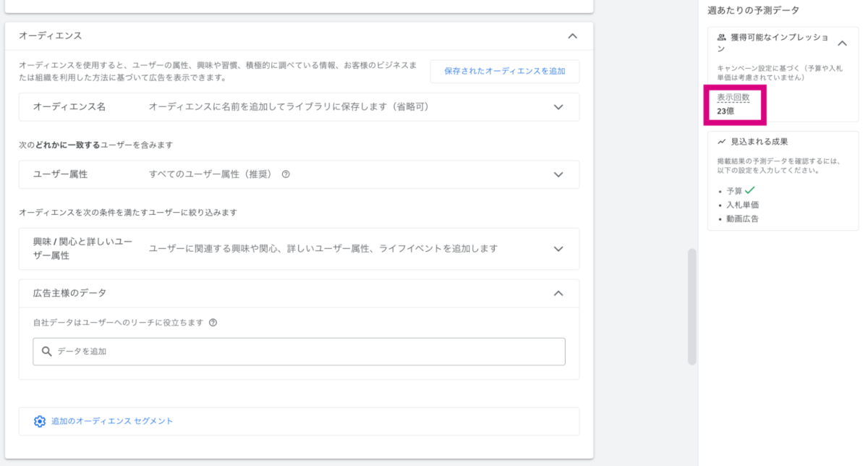Click the green check next to 予算
This screenshot has height=466, width=868.
click(x=750, y=190)
